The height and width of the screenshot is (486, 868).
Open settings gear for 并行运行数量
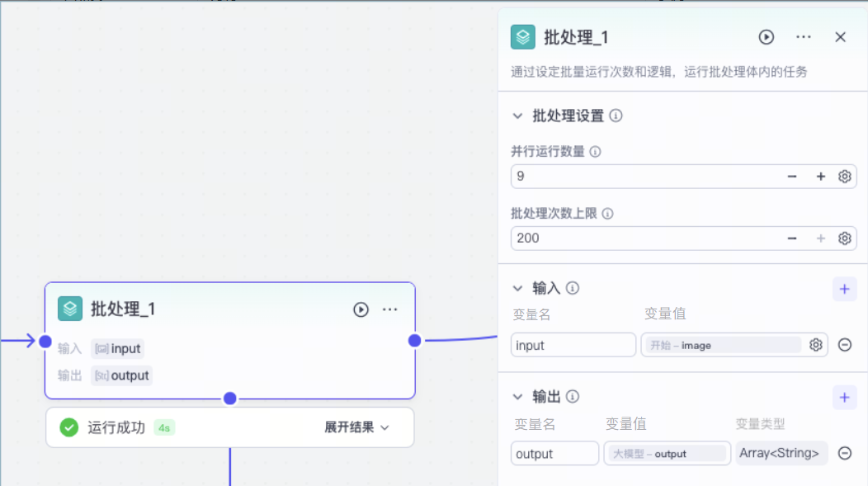pos(844,177)
